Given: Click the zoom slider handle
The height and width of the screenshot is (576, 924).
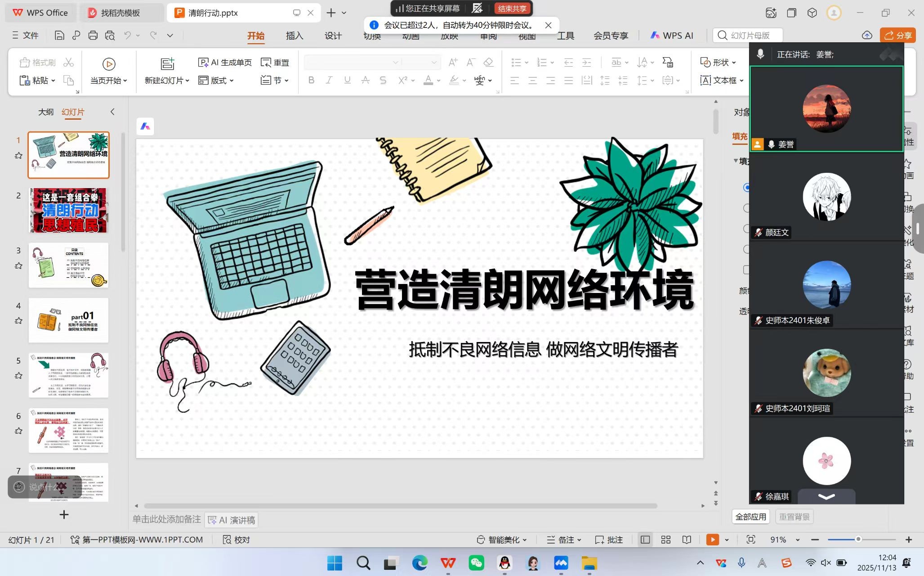Looking at the screenshot, I should pos(858,539).
